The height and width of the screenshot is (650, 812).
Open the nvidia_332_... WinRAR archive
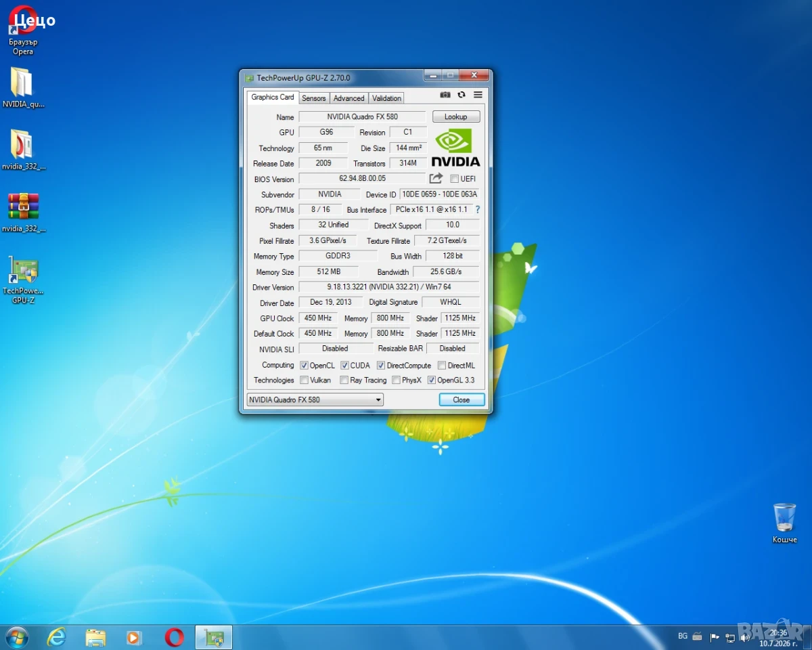23,212
